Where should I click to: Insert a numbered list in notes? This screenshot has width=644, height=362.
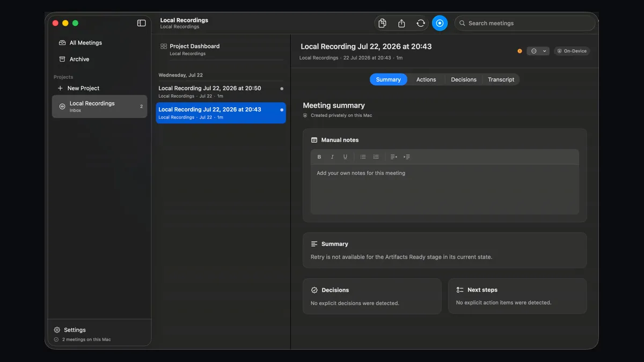pyautogui.click(x=376, y=157)
